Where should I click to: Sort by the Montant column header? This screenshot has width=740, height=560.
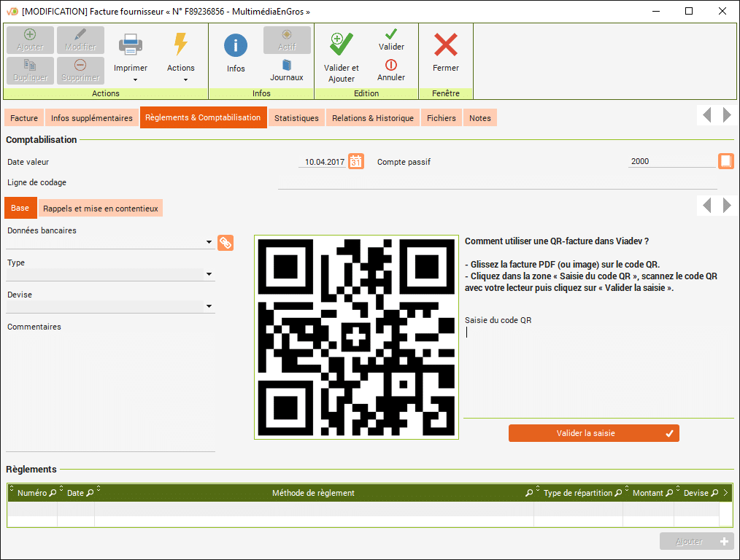tap(647, 493)
